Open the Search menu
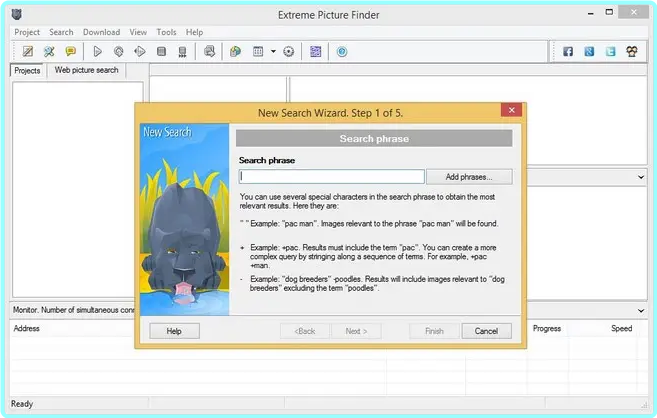Image resolution: width=657 pixels, height=418 pixels. coord(61,32)
